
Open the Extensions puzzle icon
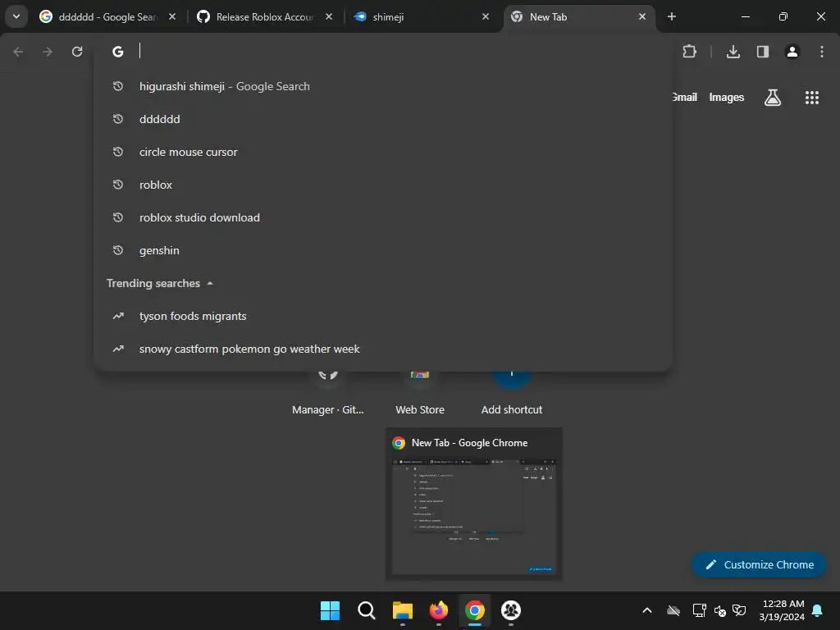[689, 52]
